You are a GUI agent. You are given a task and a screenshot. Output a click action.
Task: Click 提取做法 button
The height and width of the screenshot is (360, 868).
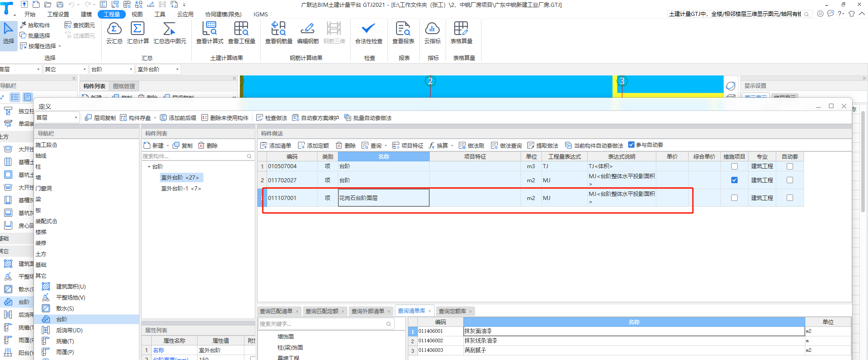pos(543,145)
